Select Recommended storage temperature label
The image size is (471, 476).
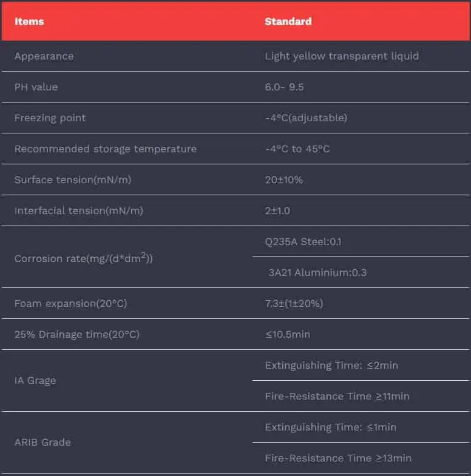click(106, 149)
